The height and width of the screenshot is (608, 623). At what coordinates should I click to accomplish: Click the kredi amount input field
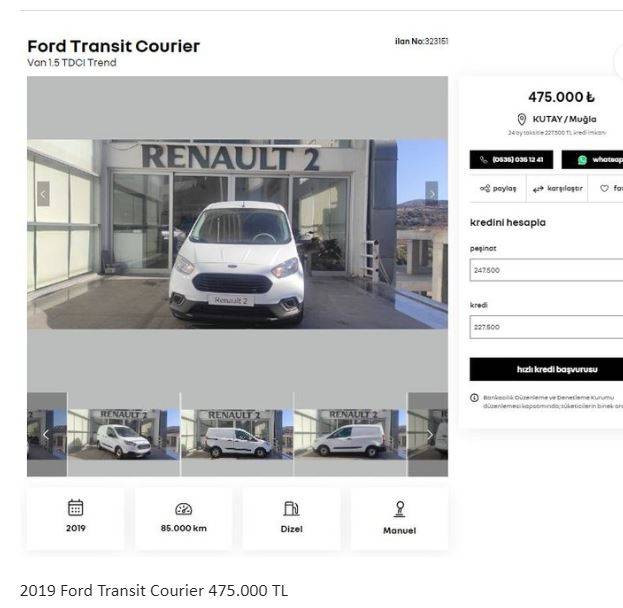click(546, 327)
